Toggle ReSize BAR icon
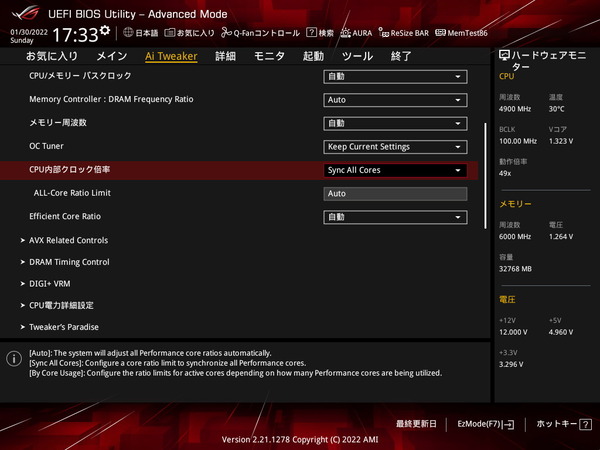Image resolution: width=600 pixels, height=450 pixels. tap(383, 33)
